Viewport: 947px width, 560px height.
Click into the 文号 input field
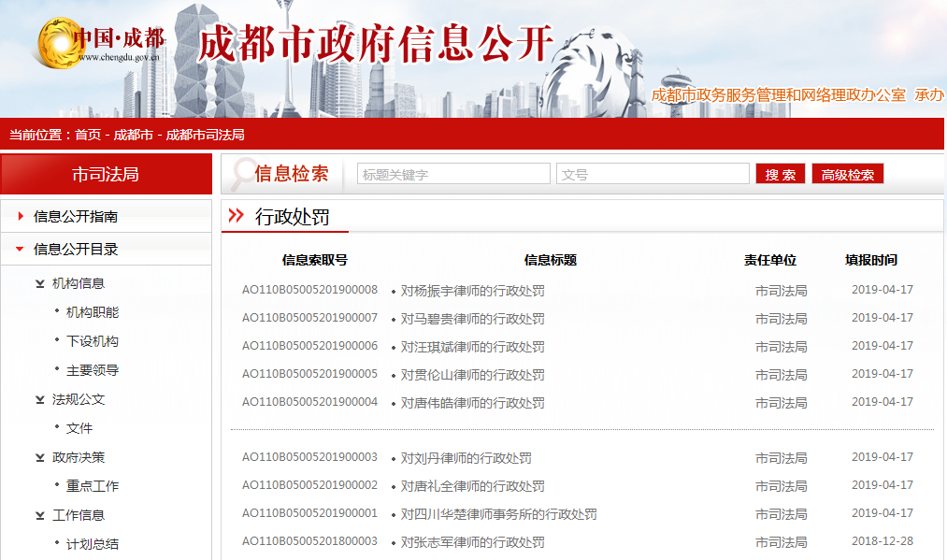point(653,174)
